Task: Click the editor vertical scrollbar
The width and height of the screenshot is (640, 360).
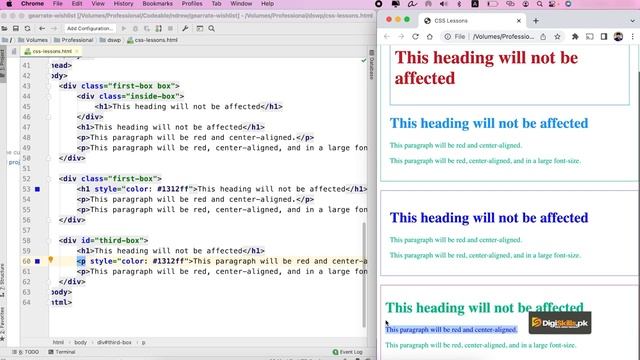Action: click(x=364, y=274)
